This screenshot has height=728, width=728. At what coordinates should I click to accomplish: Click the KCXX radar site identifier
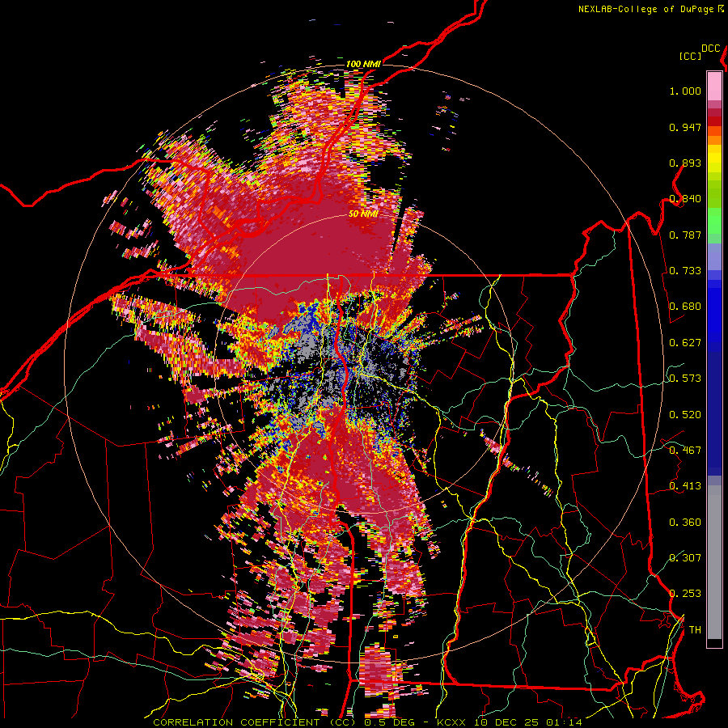tap(451, 722)
